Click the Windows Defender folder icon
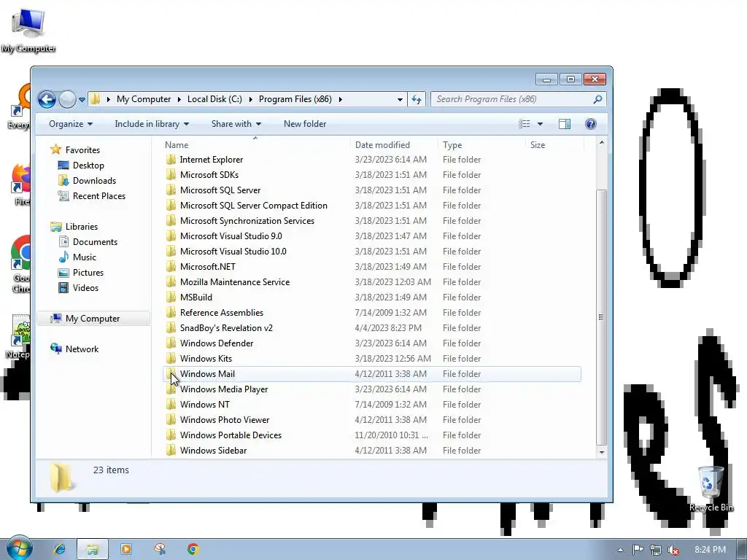Image resolution: width=747 pixels, height=560 pixels. (171, 343)
